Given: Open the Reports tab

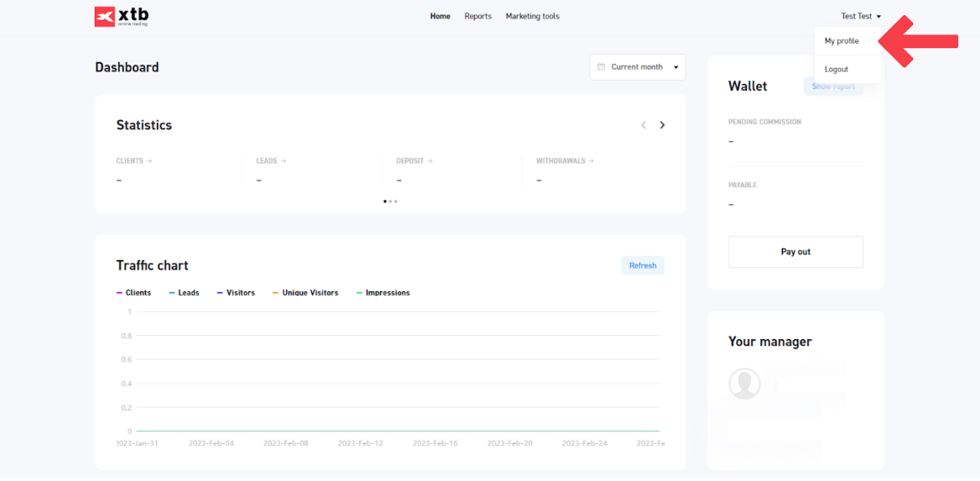Looking at the screenshot, I should tap(477, 17).
